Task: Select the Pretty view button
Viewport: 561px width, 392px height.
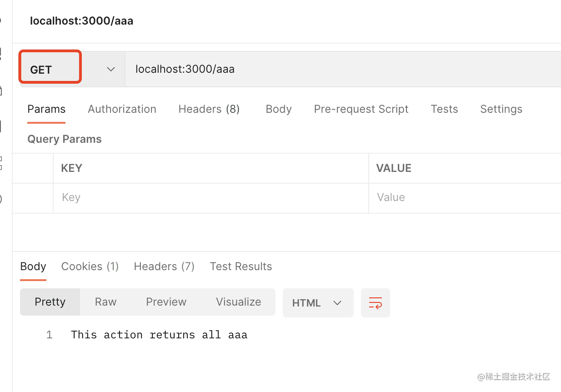Action: [x=50, y=302]
